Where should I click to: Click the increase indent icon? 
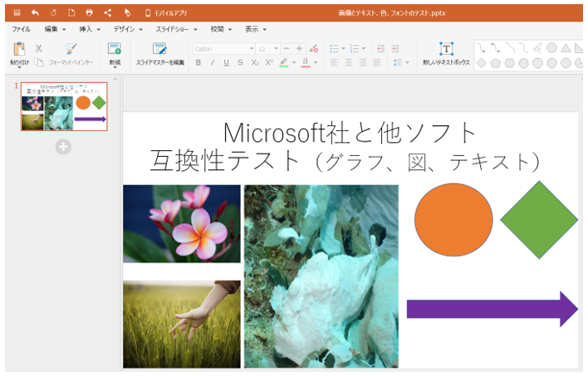click(x=394, y=49)
